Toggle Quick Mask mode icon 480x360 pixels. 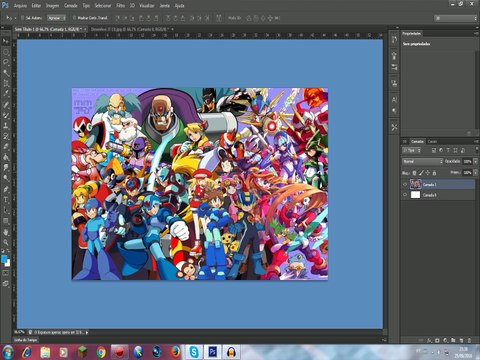click(6, 273)
